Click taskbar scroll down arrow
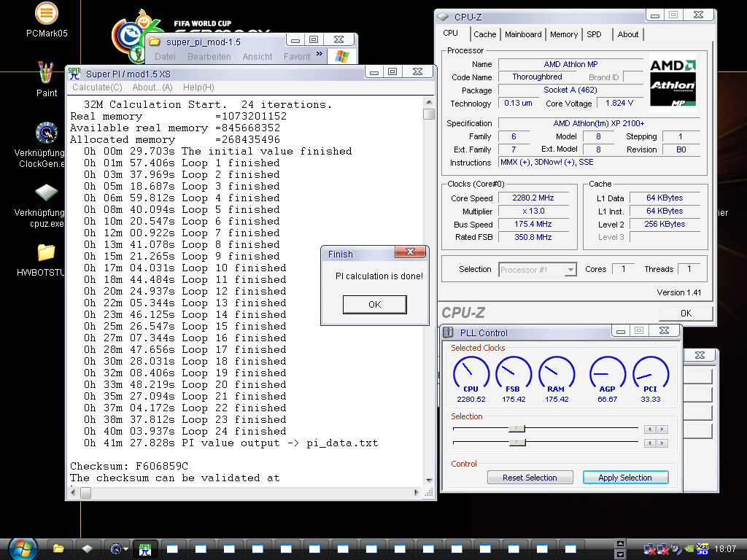This screenshot has height=560, width=747. [620, 554]
